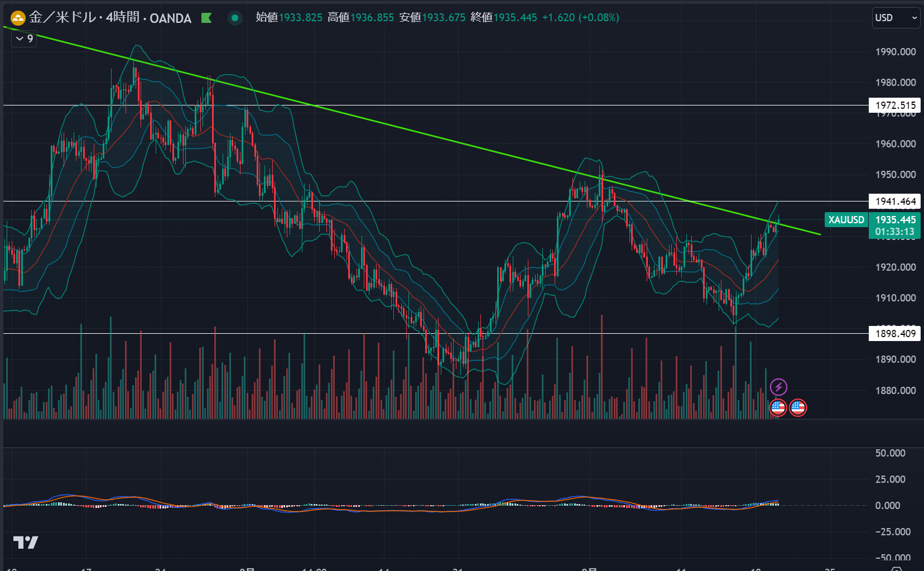Select the 1941.464 horizontal line price label

(895, 201)
